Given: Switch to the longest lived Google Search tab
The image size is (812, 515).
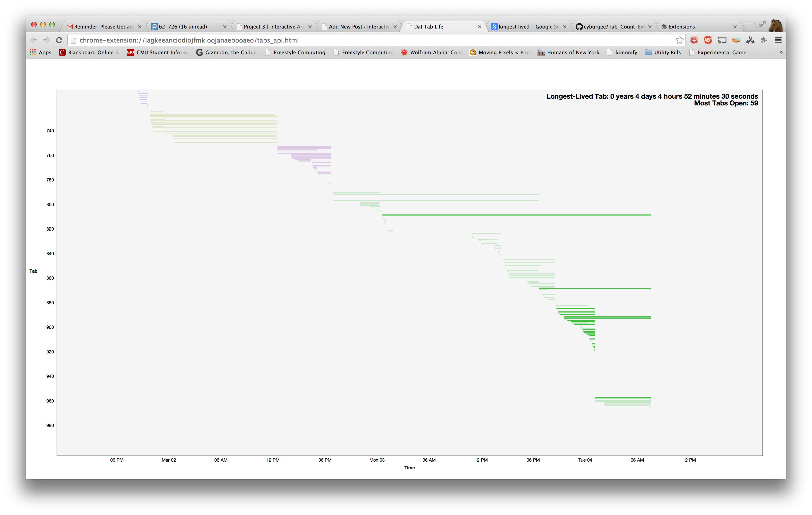Looking at the screenshot, I should pyautogui.click(x=528, y=27).
